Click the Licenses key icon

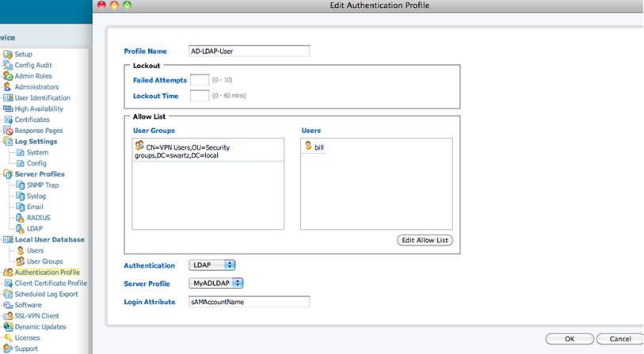click(x=8, y=337)
